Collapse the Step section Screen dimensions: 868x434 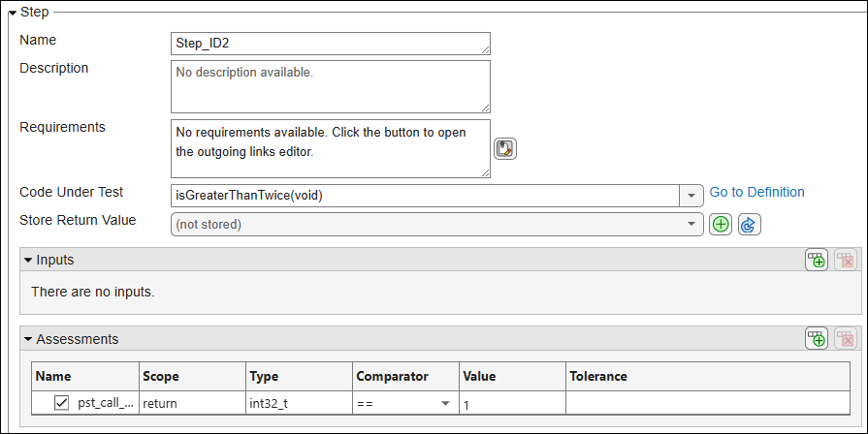tap(13, 13)
